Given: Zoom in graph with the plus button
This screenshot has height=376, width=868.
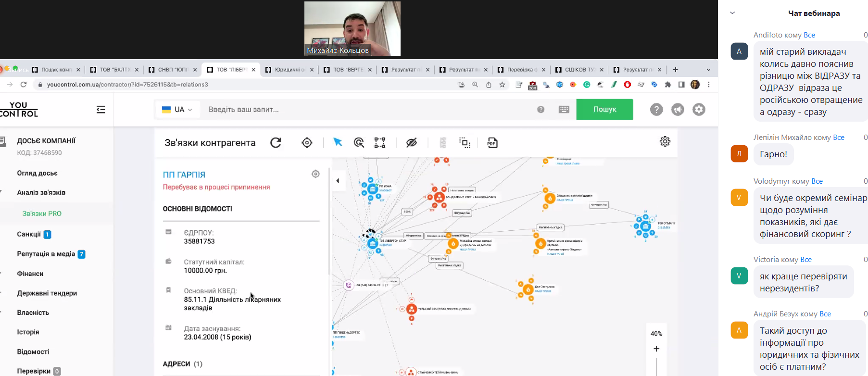Looking at the screenshot, I should [x=656, y=349].
